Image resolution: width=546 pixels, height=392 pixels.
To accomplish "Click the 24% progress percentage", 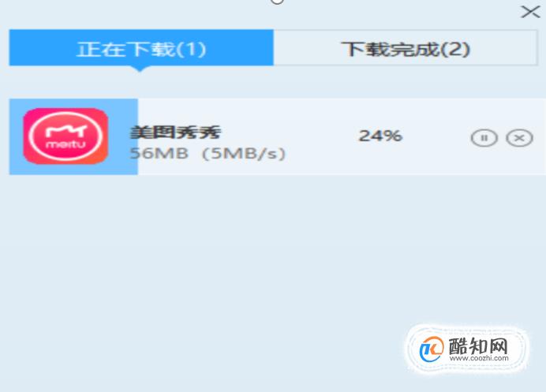I will click(380, 136).
